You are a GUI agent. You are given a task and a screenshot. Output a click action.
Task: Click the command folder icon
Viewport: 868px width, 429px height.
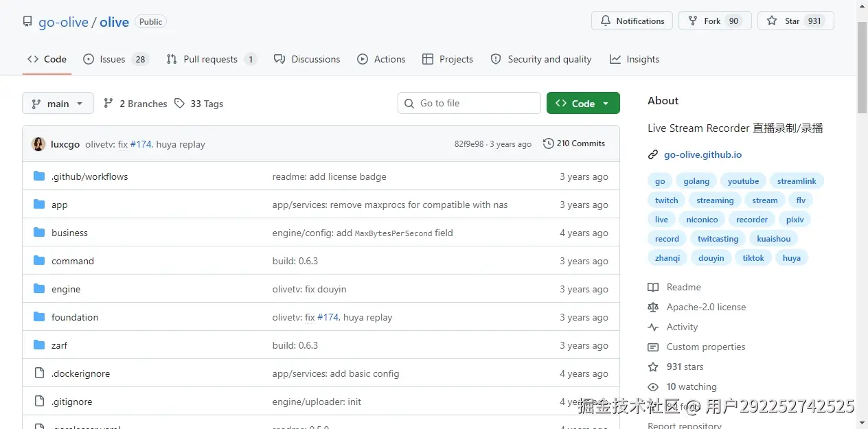(39, 261)
